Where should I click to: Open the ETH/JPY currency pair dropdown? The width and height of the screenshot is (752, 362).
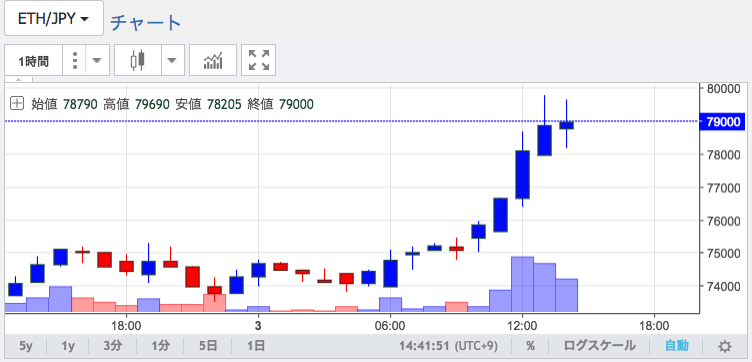pyautogui.click(x=54, y=18)
